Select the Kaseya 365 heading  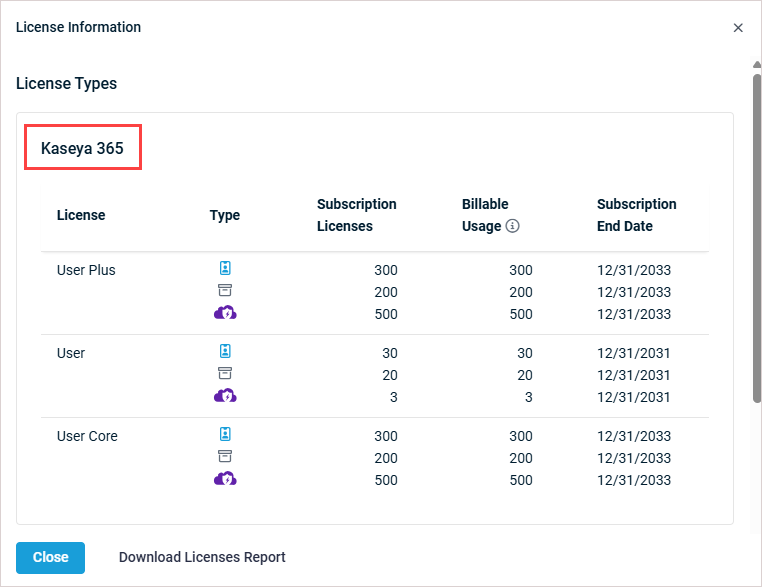(82, 148)
